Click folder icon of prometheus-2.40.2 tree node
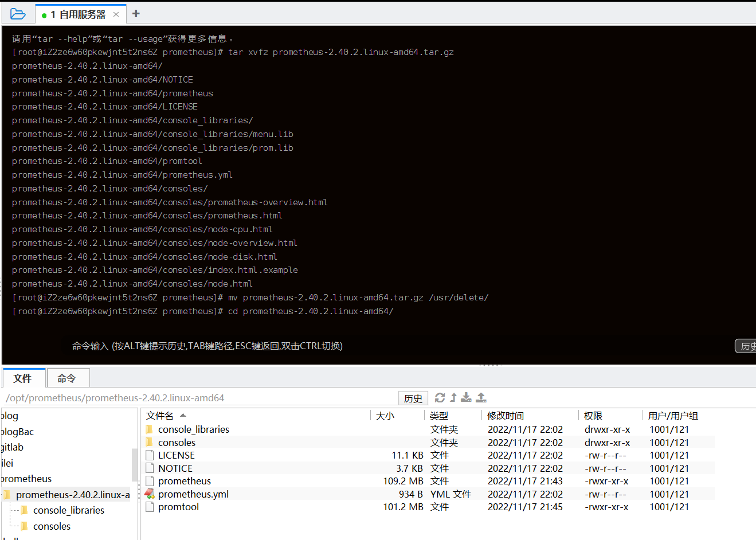 click(x=7, y=495)
